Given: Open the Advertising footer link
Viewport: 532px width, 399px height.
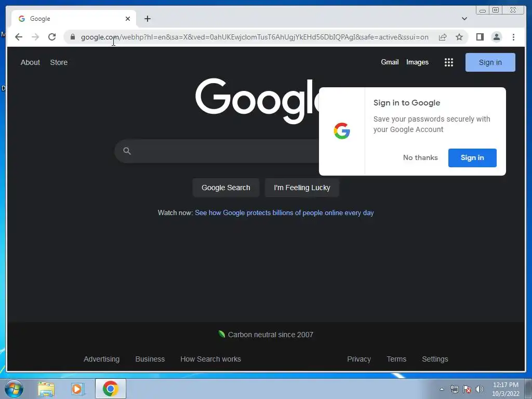Looking at the screenshot, I should point(101,359).
